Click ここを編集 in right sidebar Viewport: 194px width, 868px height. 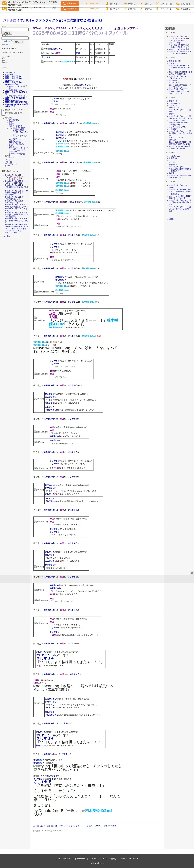(x=170, y=219)
